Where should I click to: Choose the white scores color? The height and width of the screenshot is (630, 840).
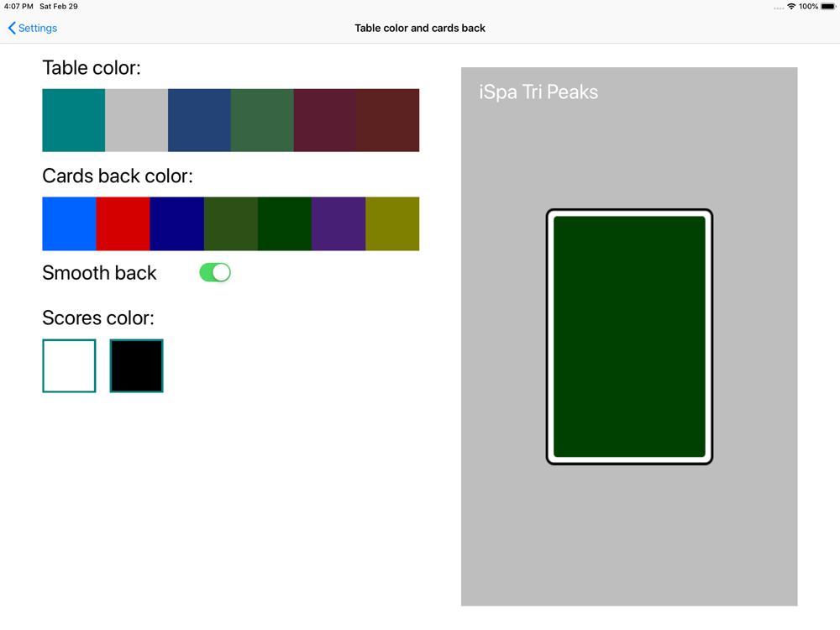point(69,366)
